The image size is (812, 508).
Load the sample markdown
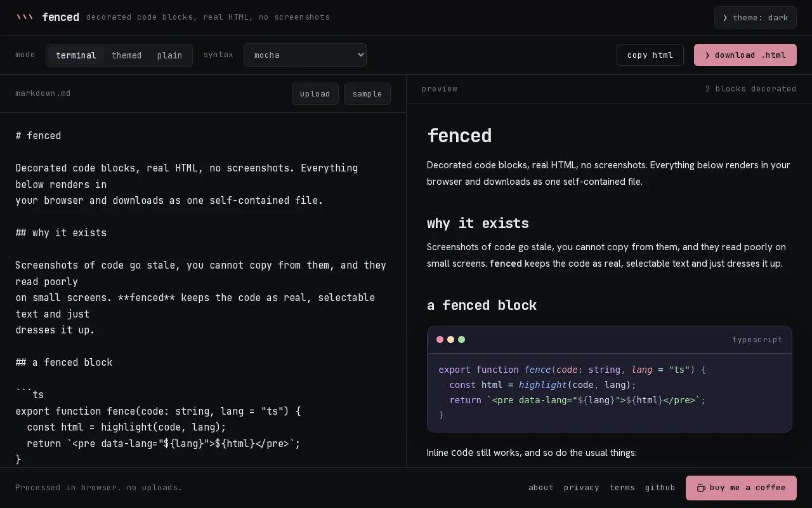coord(367,93)
